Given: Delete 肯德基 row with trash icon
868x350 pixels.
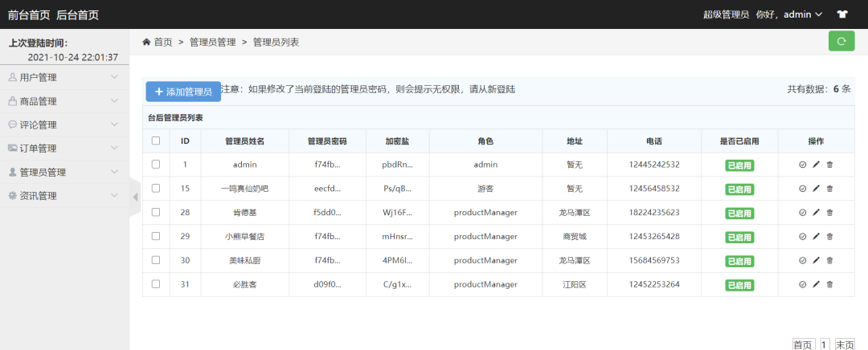Looking at the screenshot, I should (829, 212).
